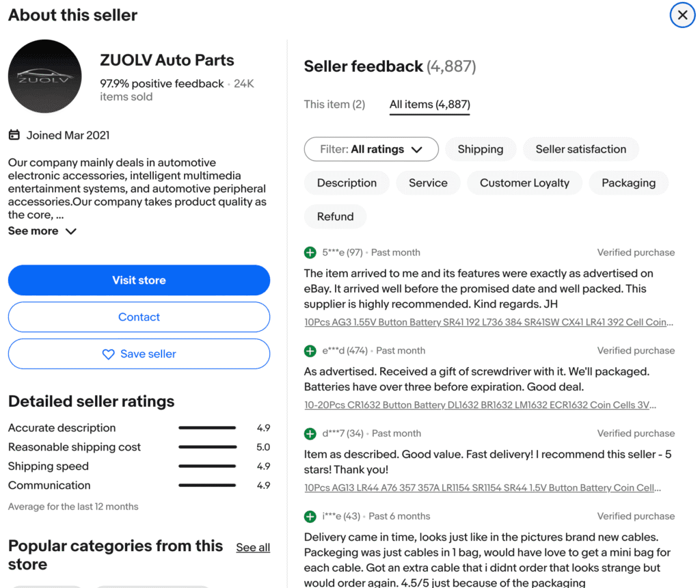The image size is (700, 588).
Task: Click the ZUOLV seller logo avatar
Action: click(x=44, y=76)
